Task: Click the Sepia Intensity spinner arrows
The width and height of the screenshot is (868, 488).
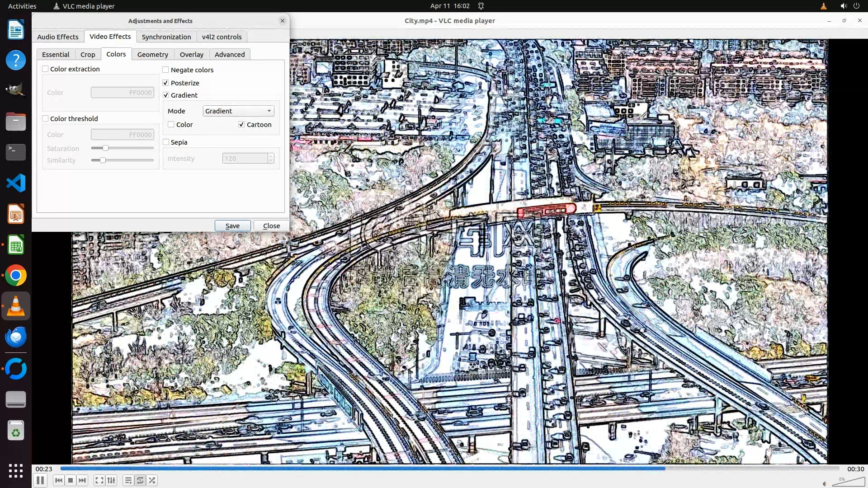Action: pyautogui.click(x=271, y=159)
